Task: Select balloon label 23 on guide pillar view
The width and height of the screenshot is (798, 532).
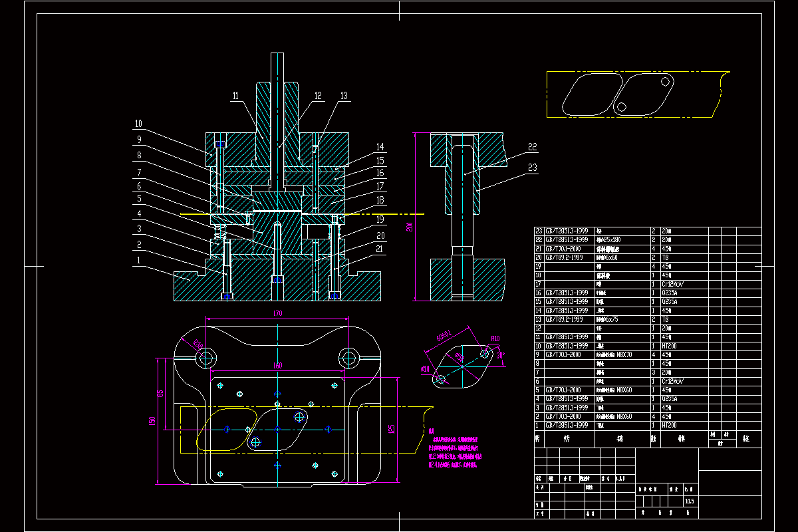Action: (x=532, y=168)
